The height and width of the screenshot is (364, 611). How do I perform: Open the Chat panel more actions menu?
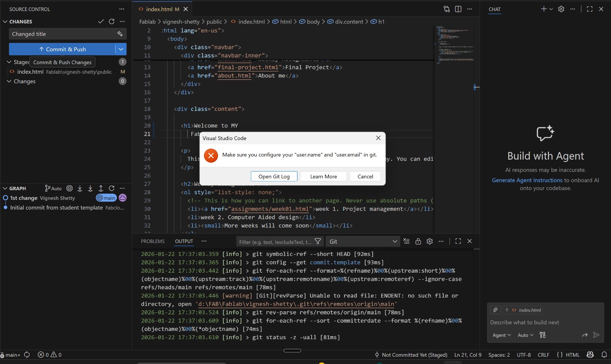(x=572, y=9)
